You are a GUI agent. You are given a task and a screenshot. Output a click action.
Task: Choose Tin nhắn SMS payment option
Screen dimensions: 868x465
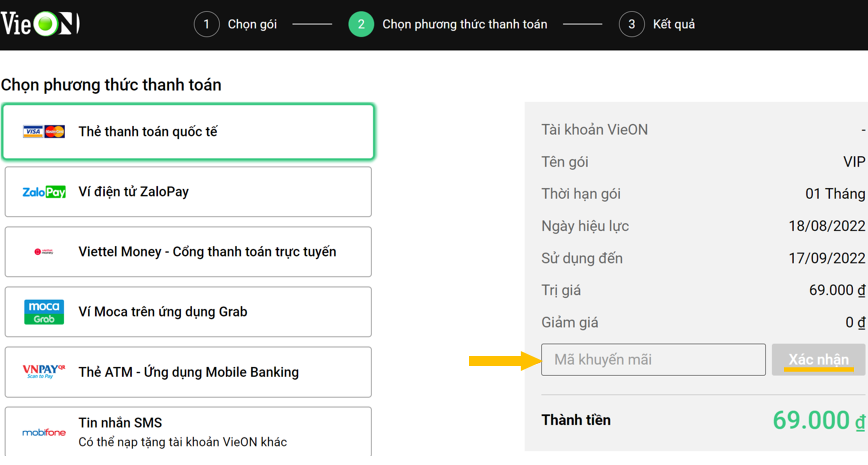coord(188,432)
